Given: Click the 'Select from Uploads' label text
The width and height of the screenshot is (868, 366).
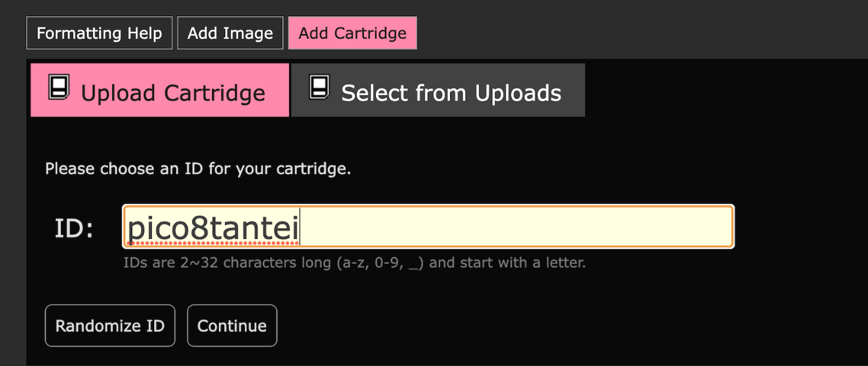Looking at the screenshot, I should coord(451,94).
